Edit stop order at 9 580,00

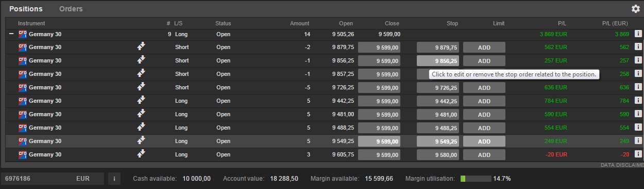click(x=438, y=154)
